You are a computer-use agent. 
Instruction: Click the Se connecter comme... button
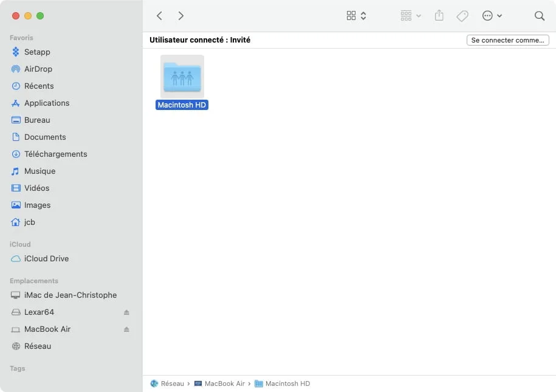pos(508,40)
